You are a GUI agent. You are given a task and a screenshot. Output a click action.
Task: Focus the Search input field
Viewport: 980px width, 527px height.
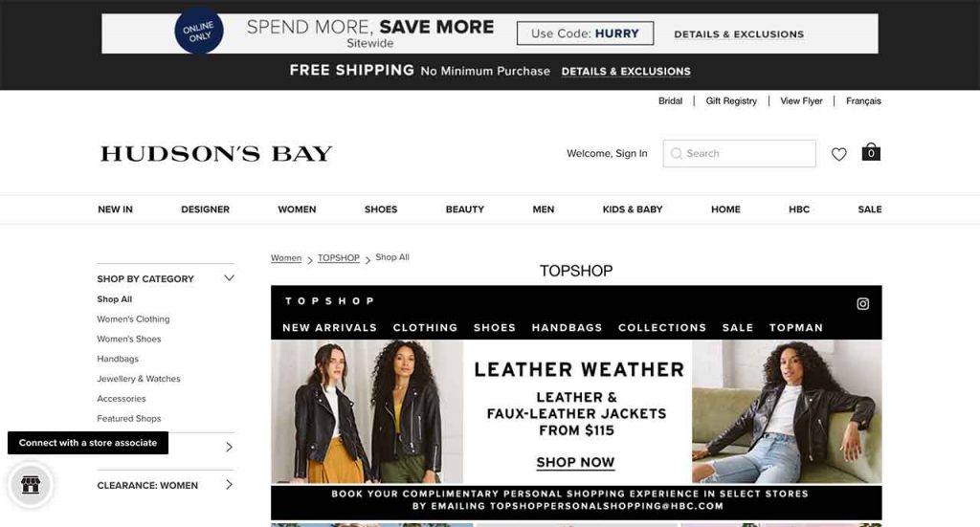point(740,154)
